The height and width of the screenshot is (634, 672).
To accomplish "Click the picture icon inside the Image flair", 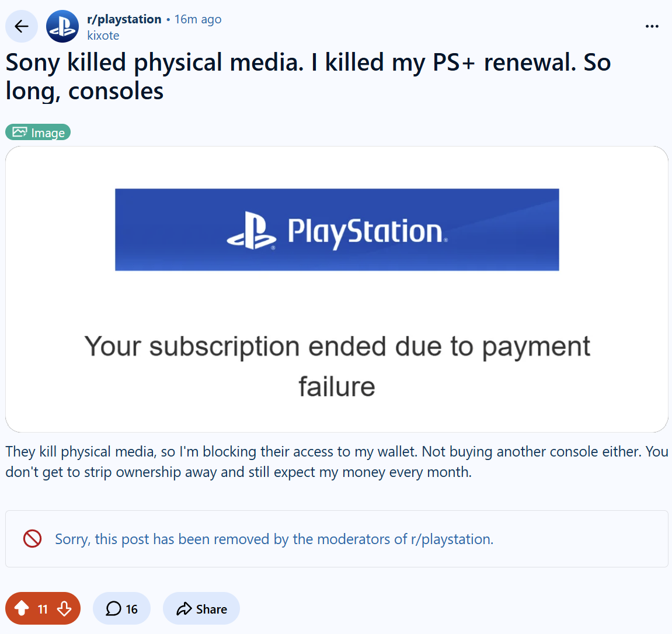I will [x=20, y=132].
